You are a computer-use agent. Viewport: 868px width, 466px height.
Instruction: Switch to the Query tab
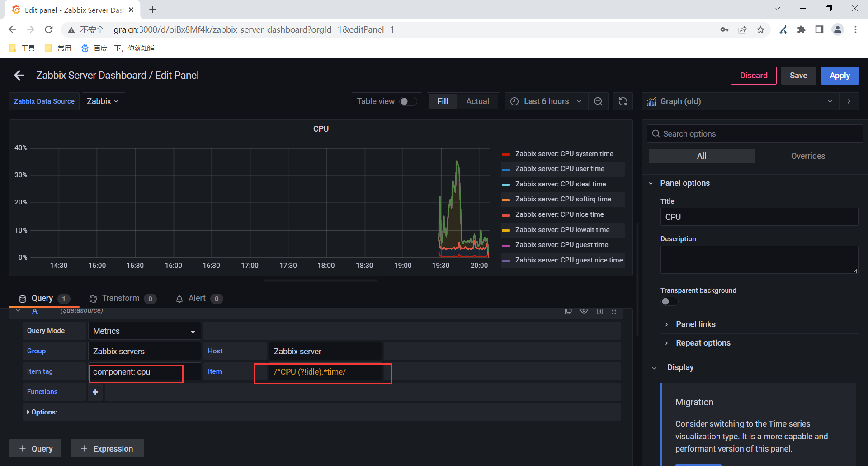[44, 299]
